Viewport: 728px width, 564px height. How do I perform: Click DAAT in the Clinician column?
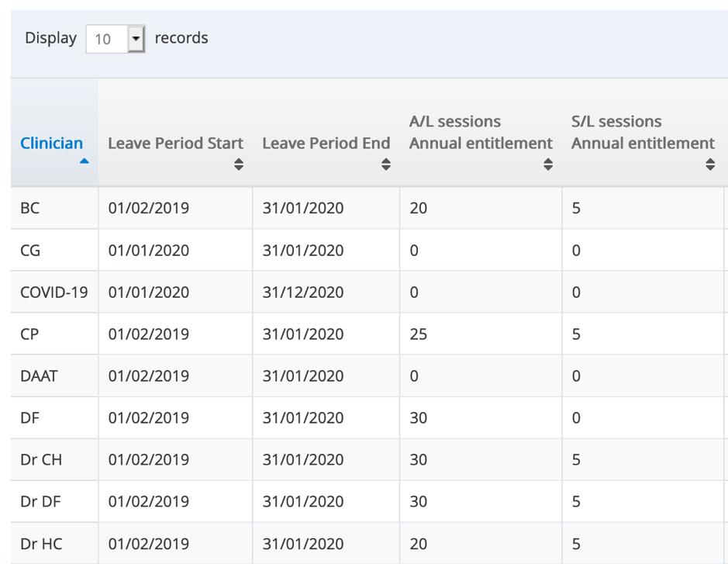point(39,376)
